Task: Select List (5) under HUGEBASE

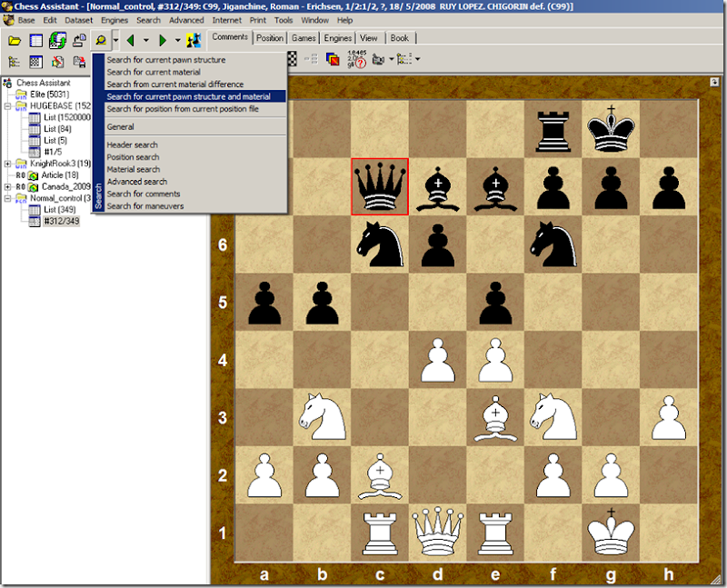Action: [x=55, y=141]
